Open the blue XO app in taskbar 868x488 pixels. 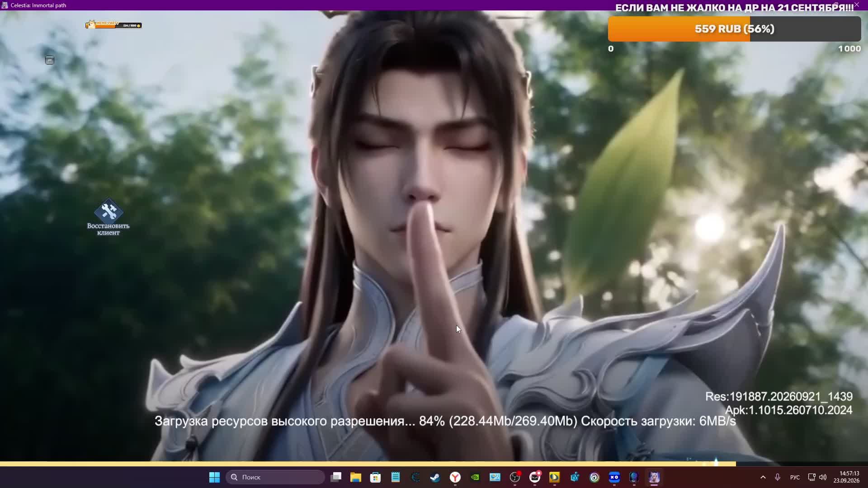tap(614, 477)
